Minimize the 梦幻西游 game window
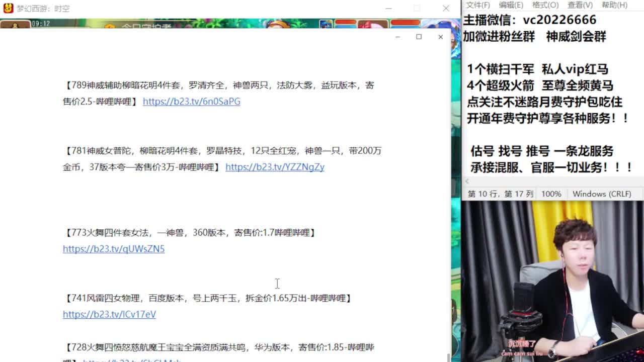 [x=388, y=8]
